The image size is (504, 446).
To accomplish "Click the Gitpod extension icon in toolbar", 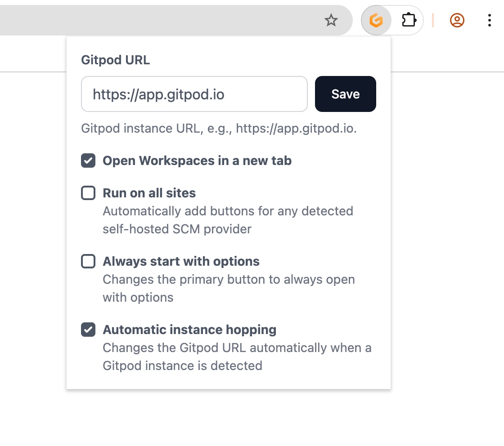I will tap(376, 21).
